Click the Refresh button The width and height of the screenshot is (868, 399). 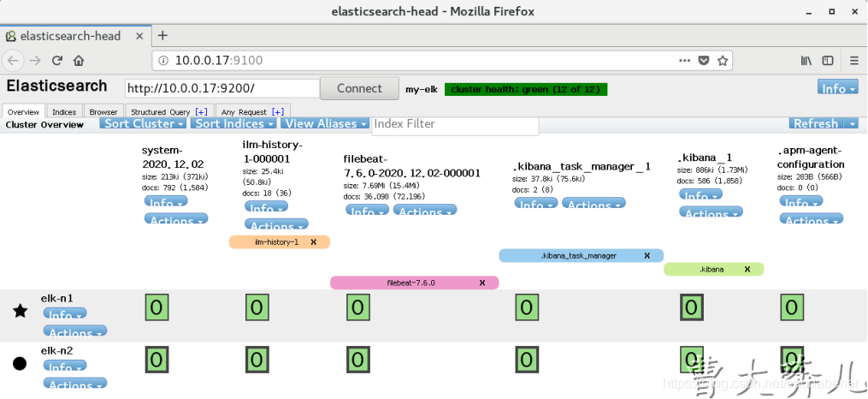pyautogui.click(x=816, y=123)
